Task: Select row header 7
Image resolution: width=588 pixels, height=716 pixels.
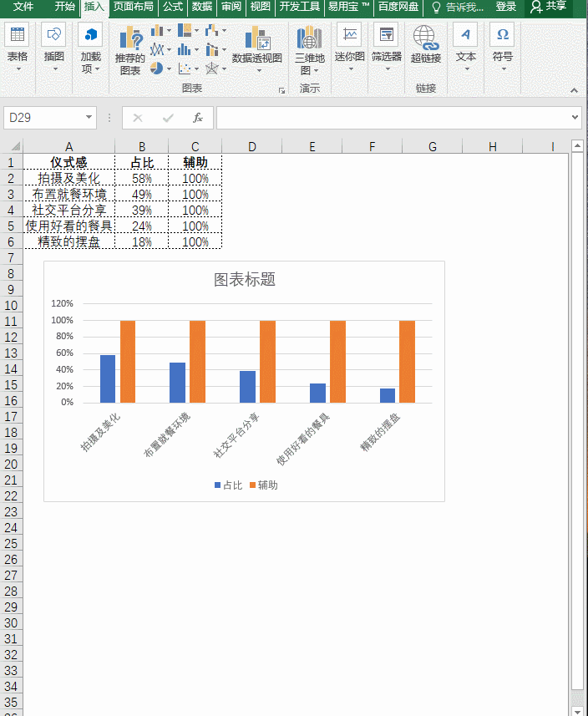Action: (x=11, y=258)
